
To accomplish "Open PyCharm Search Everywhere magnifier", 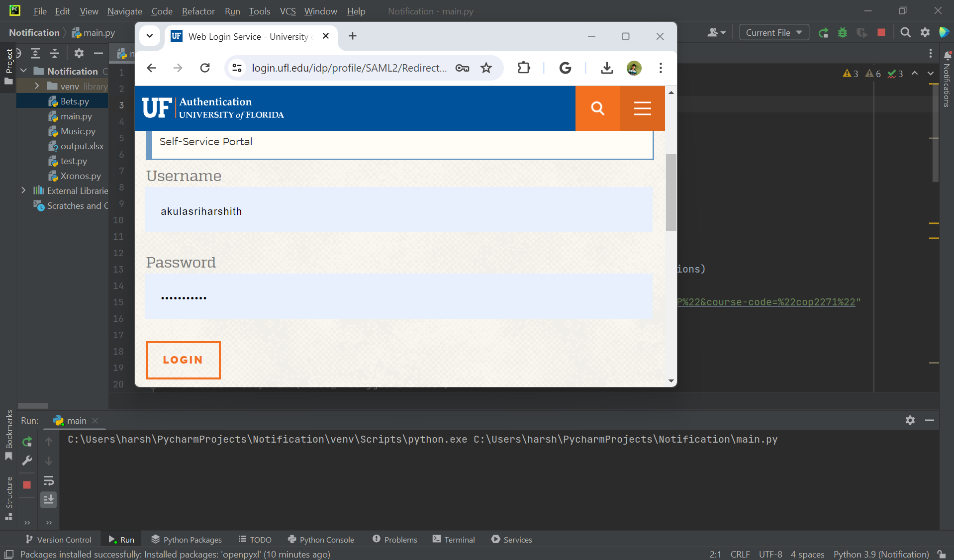I will (x=906, y=33).
